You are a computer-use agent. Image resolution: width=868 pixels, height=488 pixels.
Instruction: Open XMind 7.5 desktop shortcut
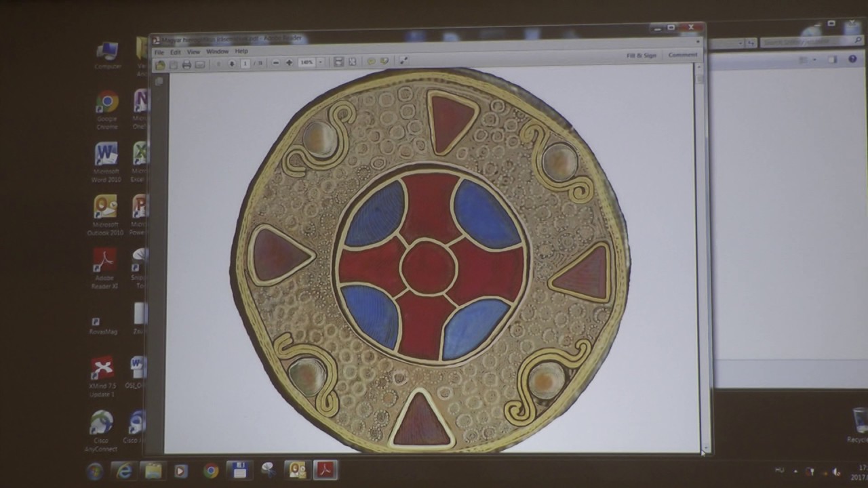pyautogui.click(x=103, y=377)
